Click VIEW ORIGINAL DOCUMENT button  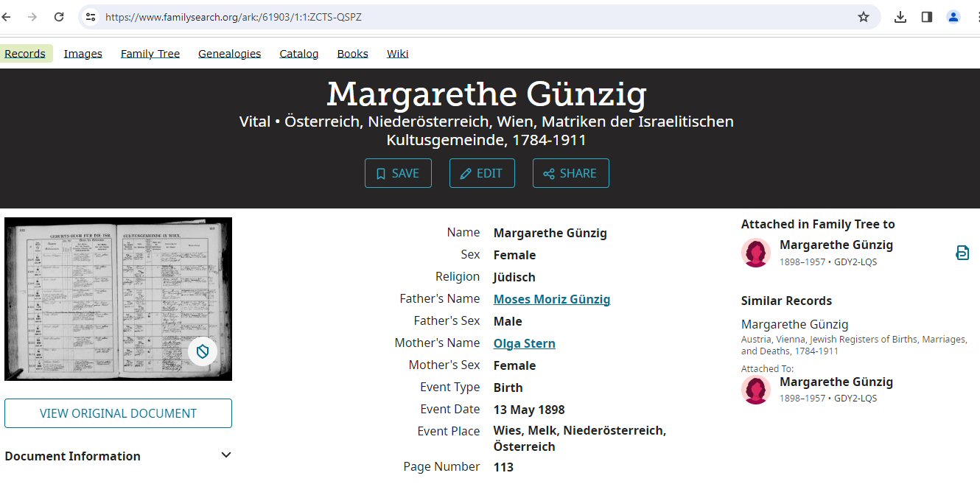[118, 413]
